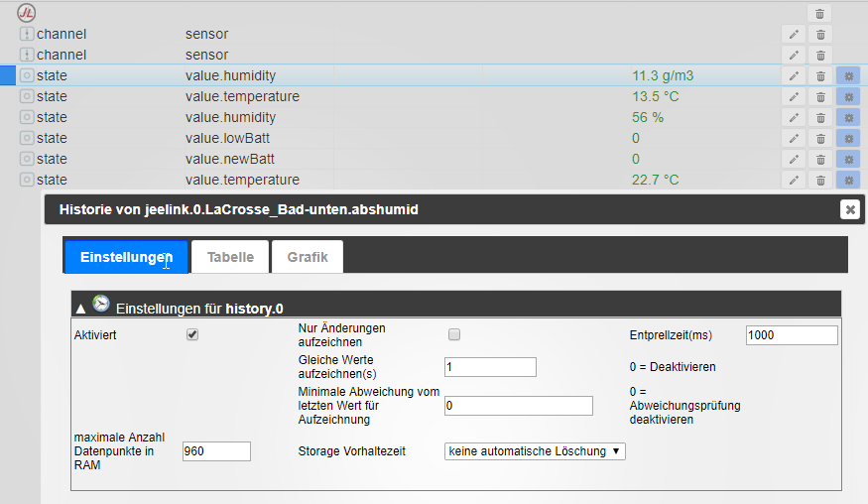The width and height of the screenshot is (868, 504).
Task: Focus the maximale Anzahl Datenpunkte field
Action: point(216,451)
